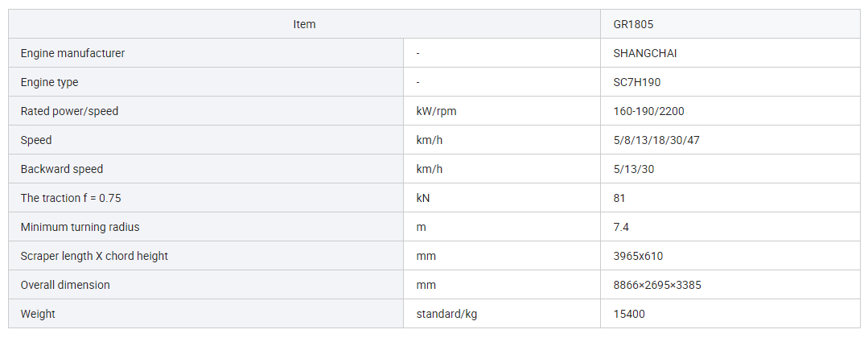Click The traction f = 0.75 label
The height and width of the screenshot is (346, 868).
click(x=70, y=198)
